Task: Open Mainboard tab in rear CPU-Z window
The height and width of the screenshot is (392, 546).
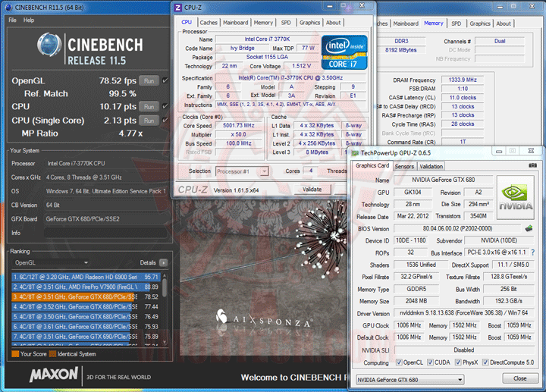Action: tap(406, 24)
